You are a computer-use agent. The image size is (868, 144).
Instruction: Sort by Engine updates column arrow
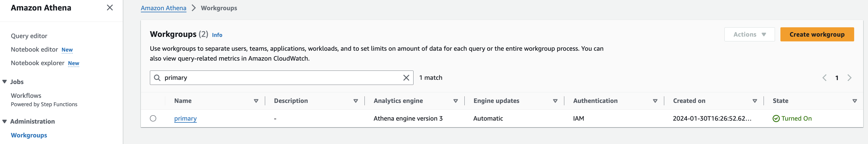click(555, 101)
